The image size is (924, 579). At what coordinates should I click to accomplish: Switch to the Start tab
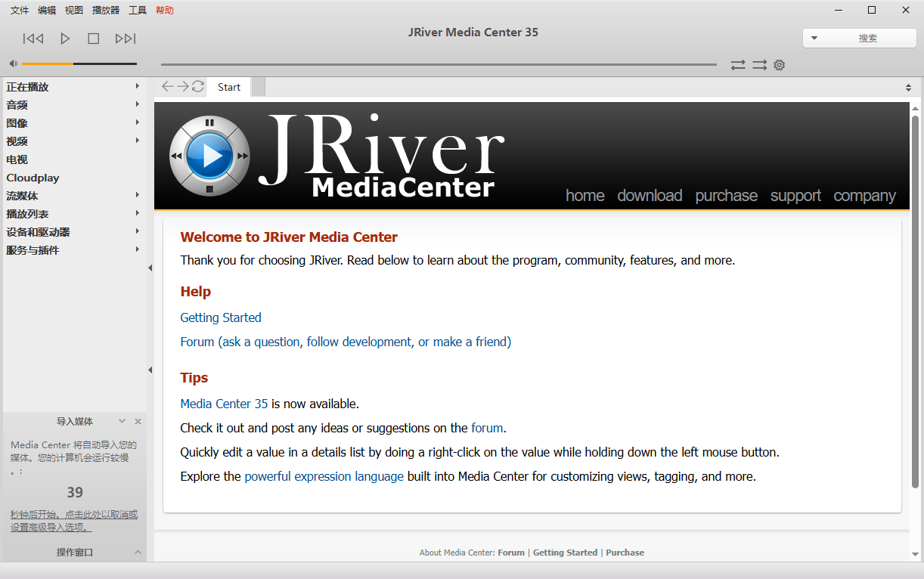[x=228, y=86]
